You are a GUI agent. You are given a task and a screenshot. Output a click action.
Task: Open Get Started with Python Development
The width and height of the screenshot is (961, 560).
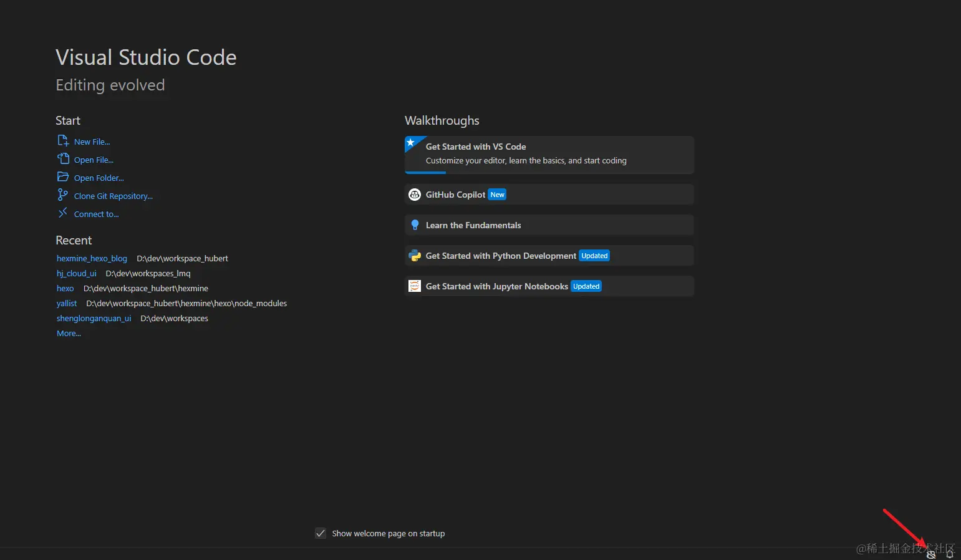pos(549,256)
